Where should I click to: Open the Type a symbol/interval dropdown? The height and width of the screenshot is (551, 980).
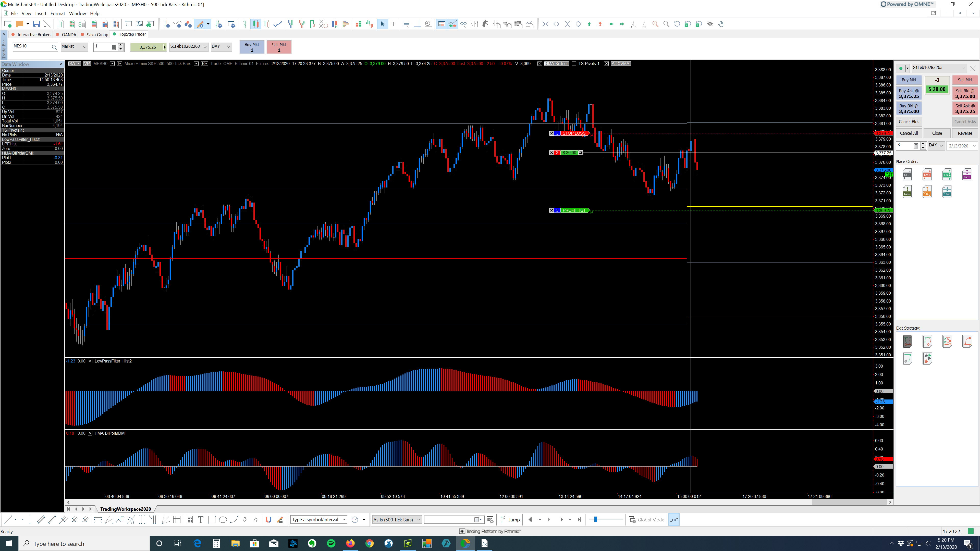(x=319, y=519)
